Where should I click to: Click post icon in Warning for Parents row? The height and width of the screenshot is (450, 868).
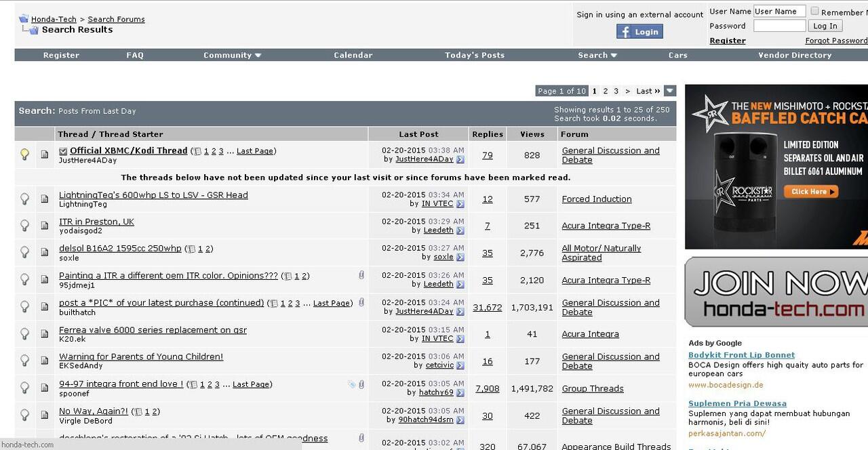[x=45, y=361]
